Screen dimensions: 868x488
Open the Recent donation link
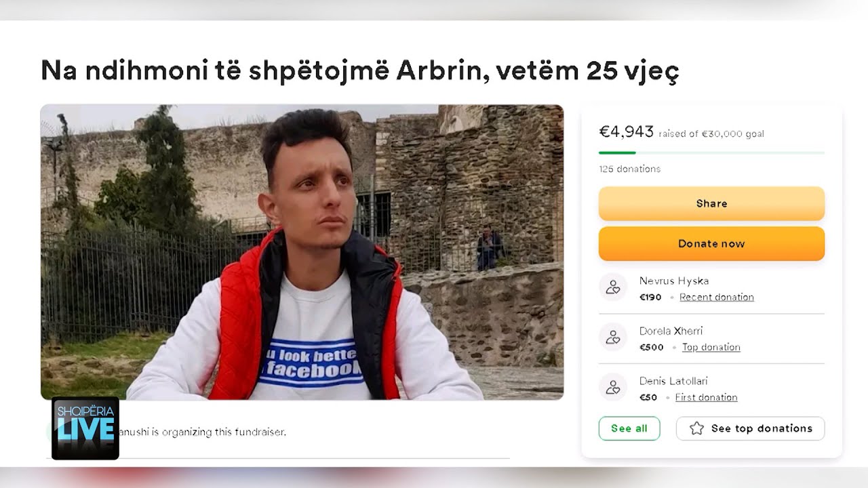(x=717, y=297)
